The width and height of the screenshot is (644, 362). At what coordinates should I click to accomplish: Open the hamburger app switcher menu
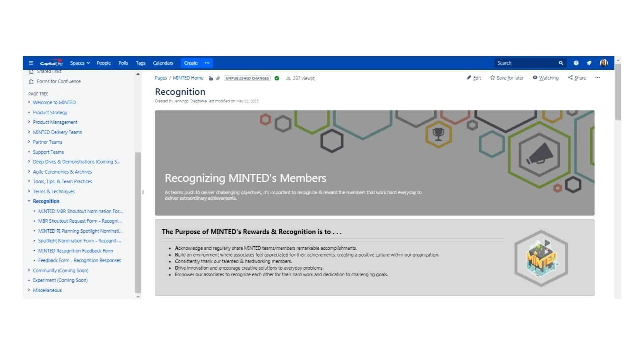tap(31, 63)
